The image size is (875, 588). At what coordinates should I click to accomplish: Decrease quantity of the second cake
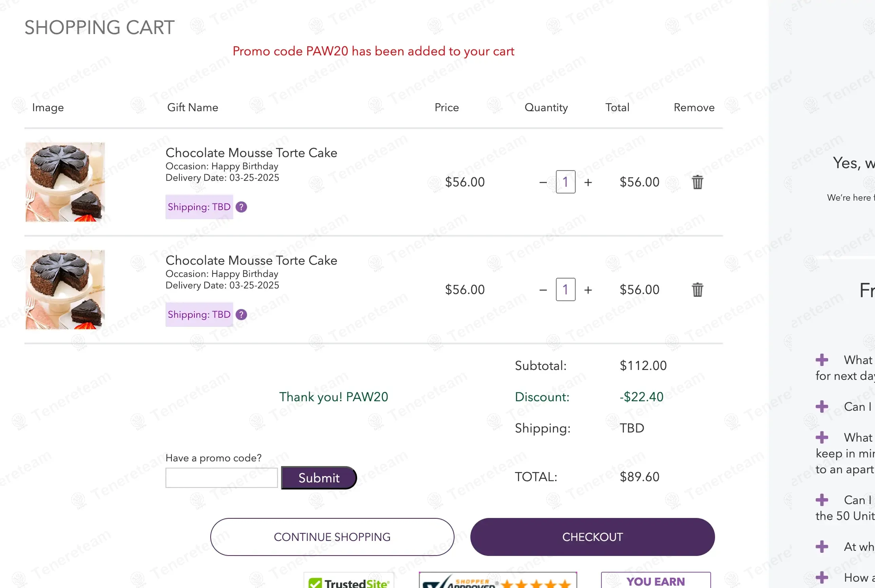pyautogui.click(x=543, y=290)
